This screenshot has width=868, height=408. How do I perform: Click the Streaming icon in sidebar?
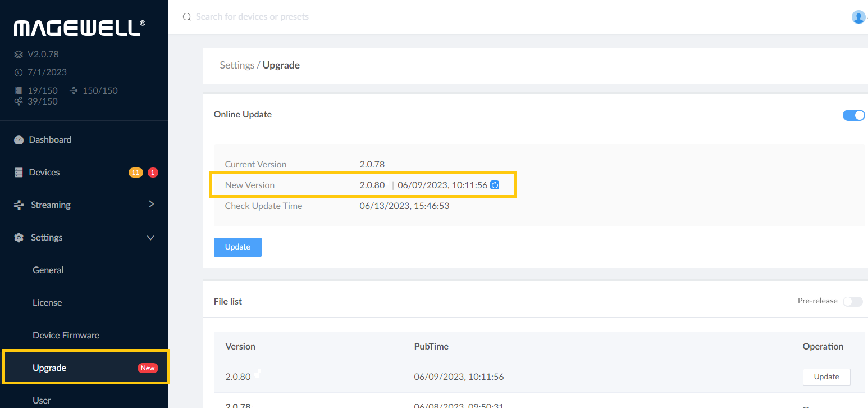(19, 205)
